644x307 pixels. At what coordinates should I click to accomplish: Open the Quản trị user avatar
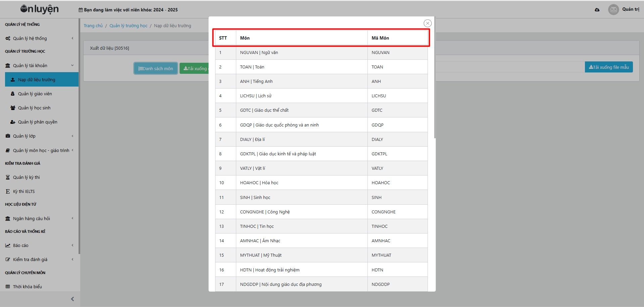[613, 9]
